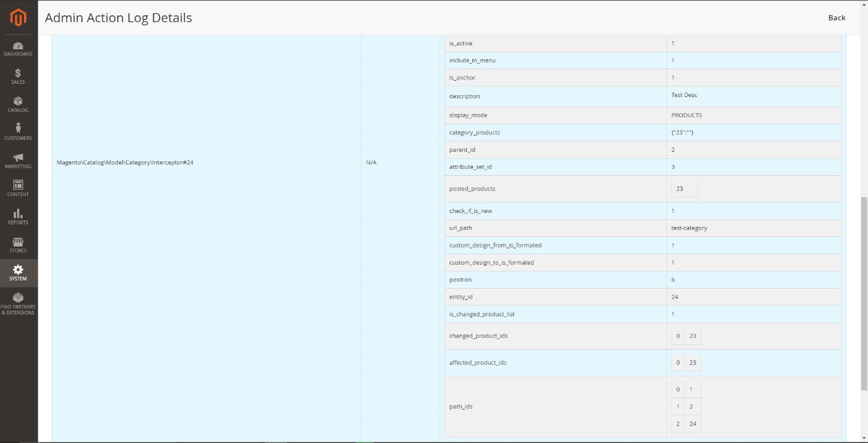Click the display_mode PRODUCTS value
868x443 pixels.
[x=686, y=115]
